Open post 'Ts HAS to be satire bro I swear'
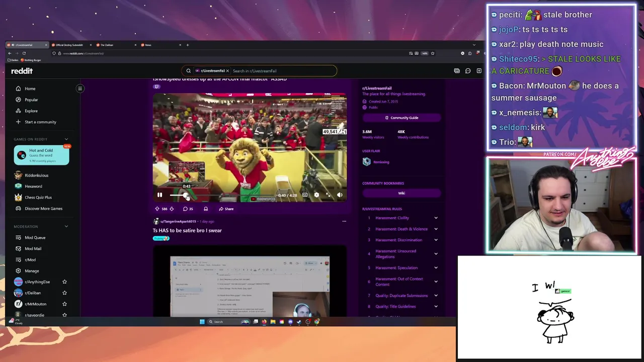This screenshot has width=644, height=362. [x=187, y=230]
